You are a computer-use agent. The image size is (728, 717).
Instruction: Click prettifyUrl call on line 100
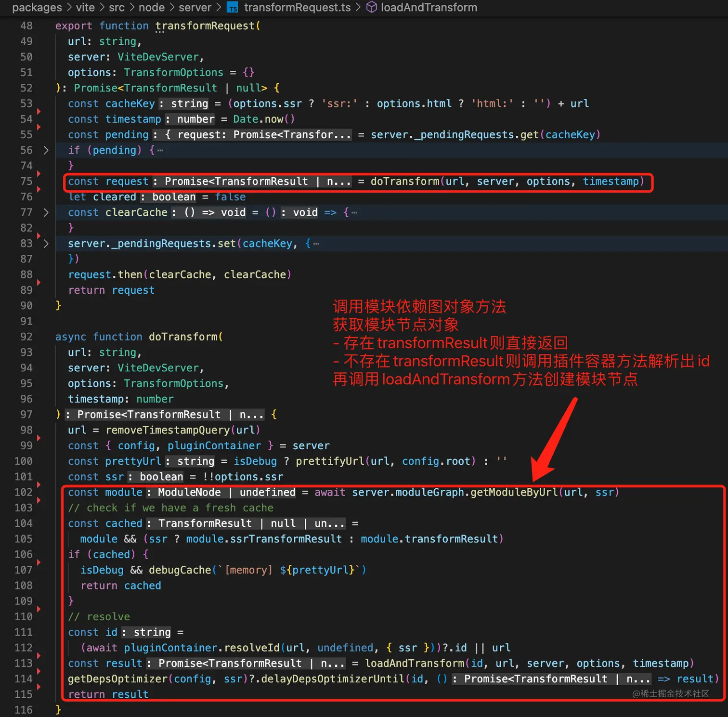click(x=330, y=461)
